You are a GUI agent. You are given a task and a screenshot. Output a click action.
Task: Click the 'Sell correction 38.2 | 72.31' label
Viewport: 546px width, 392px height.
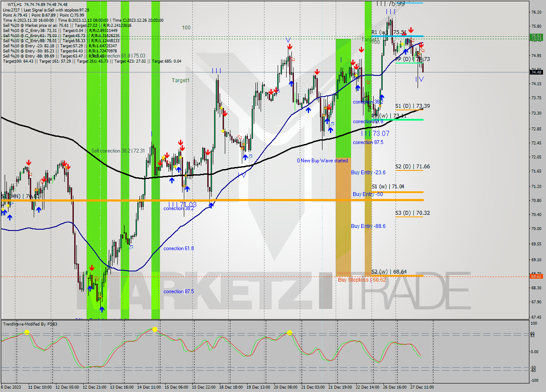(118, 151)
